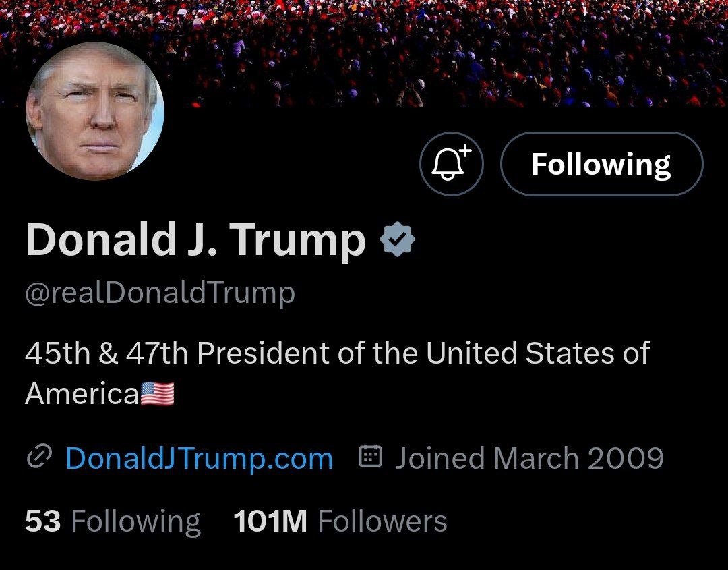The width and height of the screenshot is (728, 570).
Task: Click the American flag emoji in the bio
Action: coord(157,394)
